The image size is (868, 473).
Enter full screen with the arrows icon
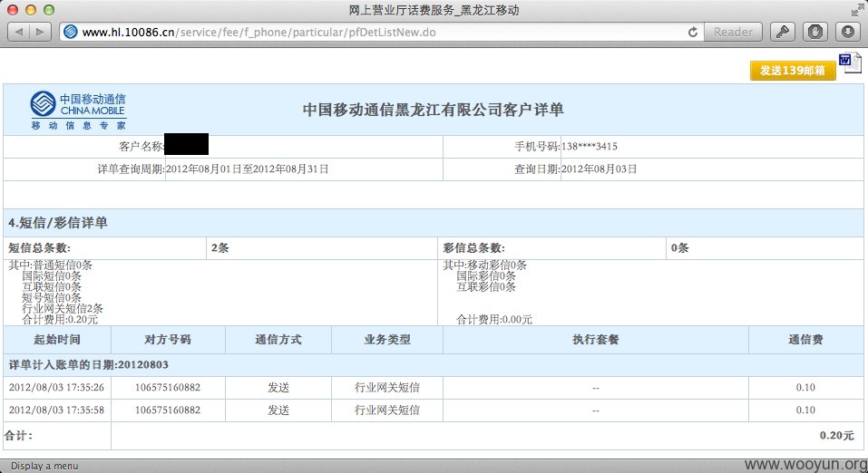[857, 9]
